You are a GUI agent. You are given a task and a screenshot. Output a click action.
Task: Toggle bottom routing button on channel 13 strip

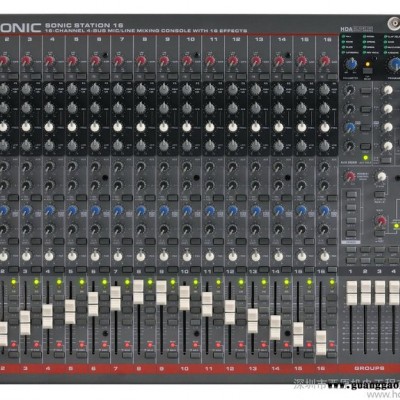[264, 323]
